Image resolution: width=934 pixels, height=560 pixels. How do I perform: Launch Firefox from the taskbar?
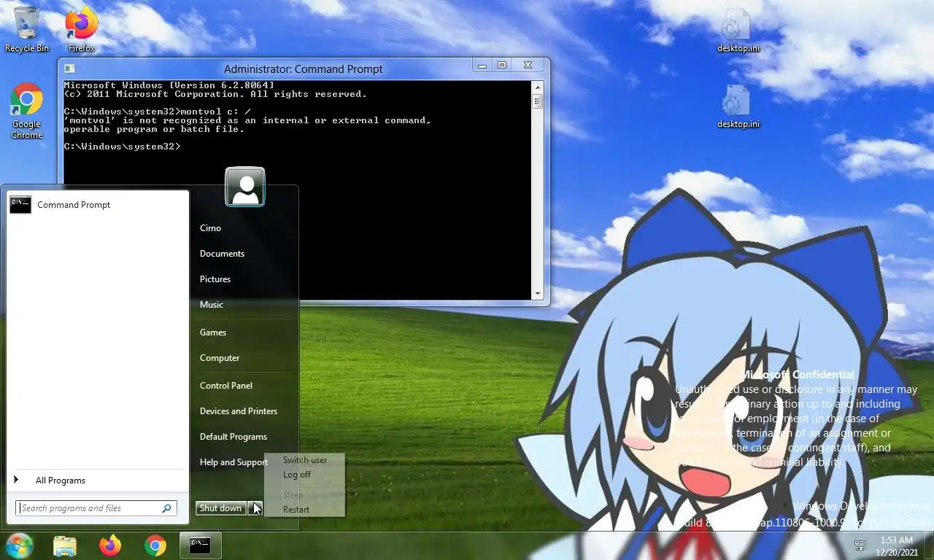[x=110, y=545]
